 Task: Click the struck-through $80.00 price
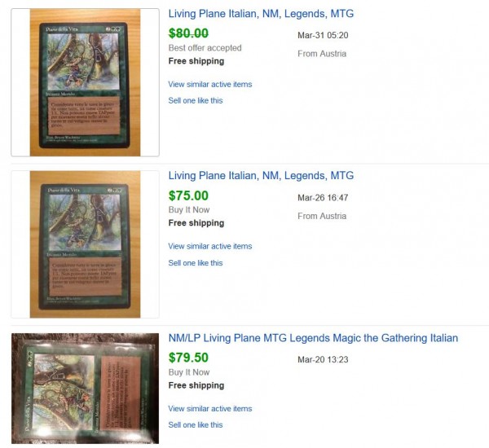188,33
